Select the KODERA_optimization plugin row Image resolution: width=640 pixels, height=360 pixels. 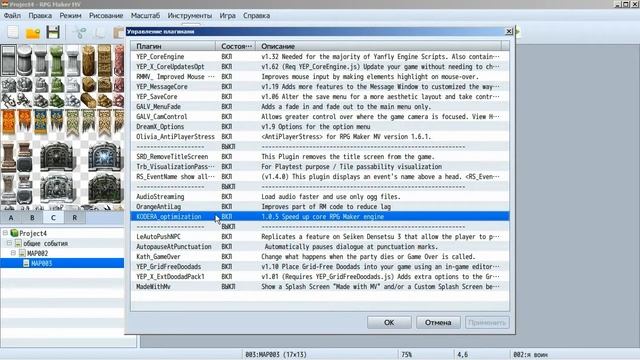pyautogui.click(x=320, y=216)
